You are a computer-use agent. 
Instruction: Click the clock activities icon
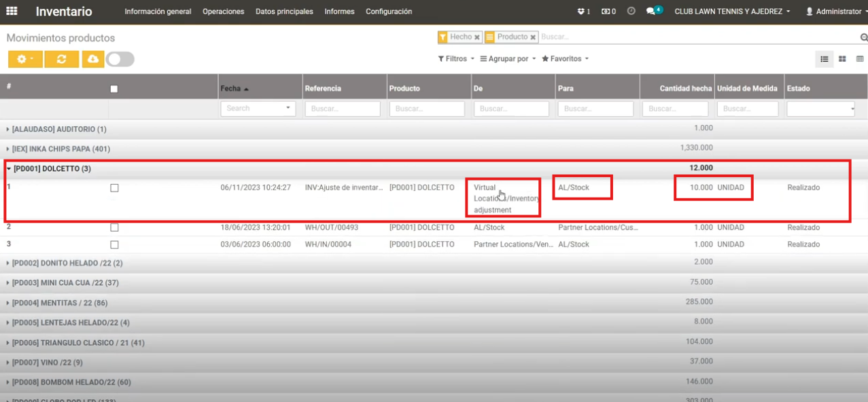pos(631,12)
